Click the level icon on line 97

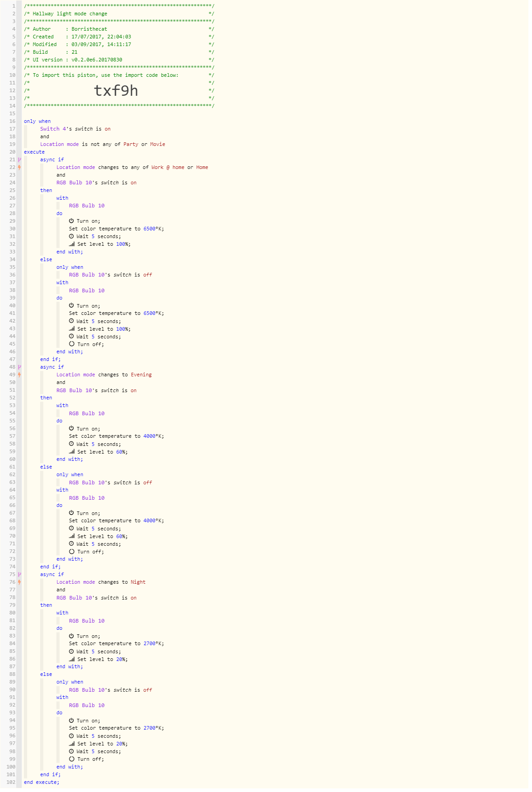pos(72,743)
